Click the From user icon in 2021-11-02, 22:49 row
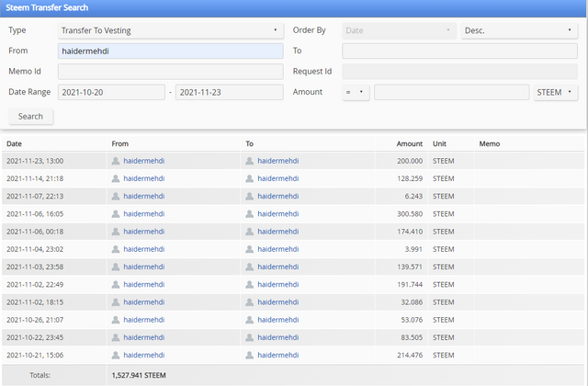This screenshot has width=588, height=386. click(x=116, y=284)
